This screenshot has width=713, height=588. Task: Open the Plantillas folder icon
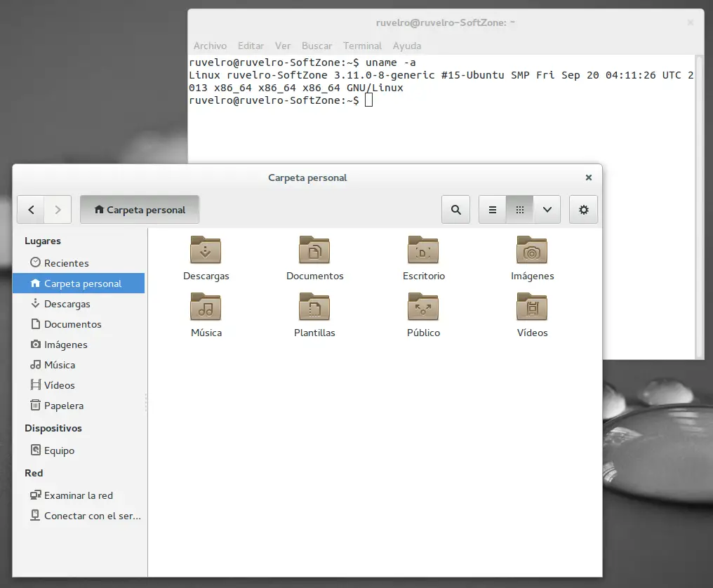tap(314, 307)
